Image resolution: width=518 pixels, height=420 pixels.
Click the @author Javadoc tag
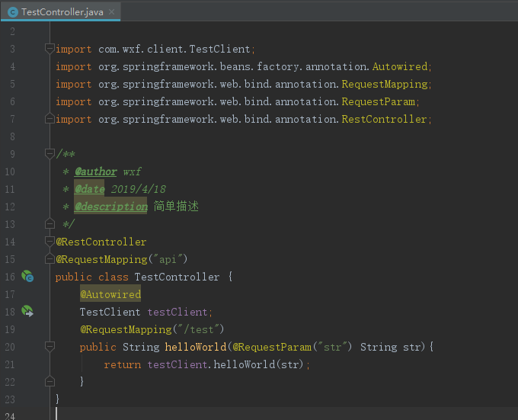[96, 172]
